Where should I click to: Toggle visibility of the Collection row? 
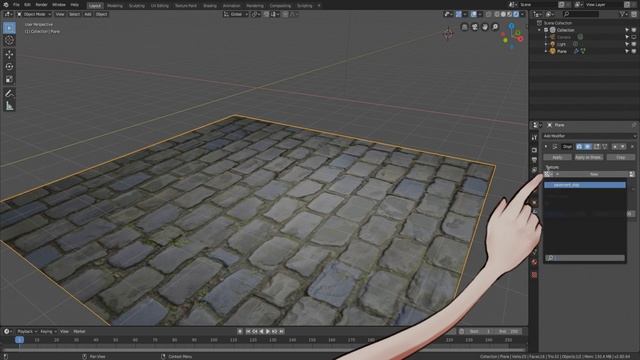click(x=634, y=30)
